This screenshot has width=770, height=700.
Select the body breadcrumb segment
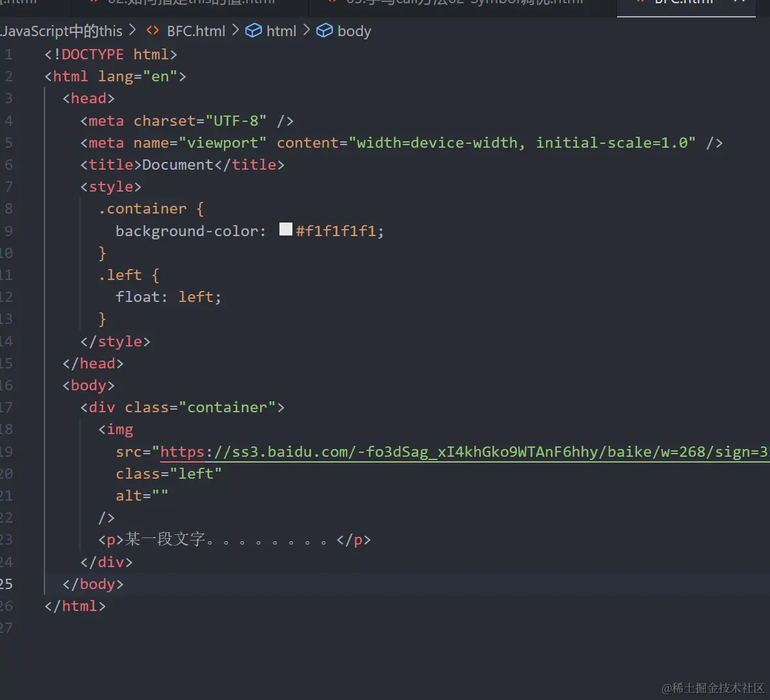coord(354,32)
